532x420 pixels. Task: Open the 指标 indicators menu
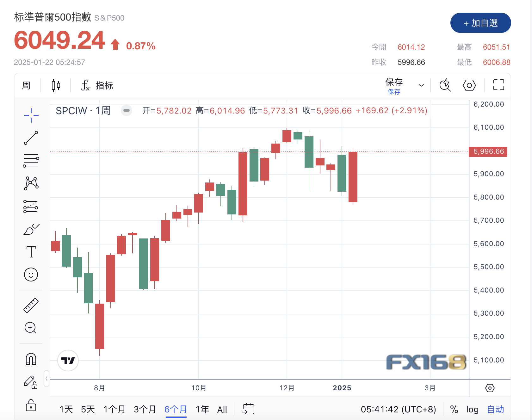pyautogui.click(x=97, y=85)
